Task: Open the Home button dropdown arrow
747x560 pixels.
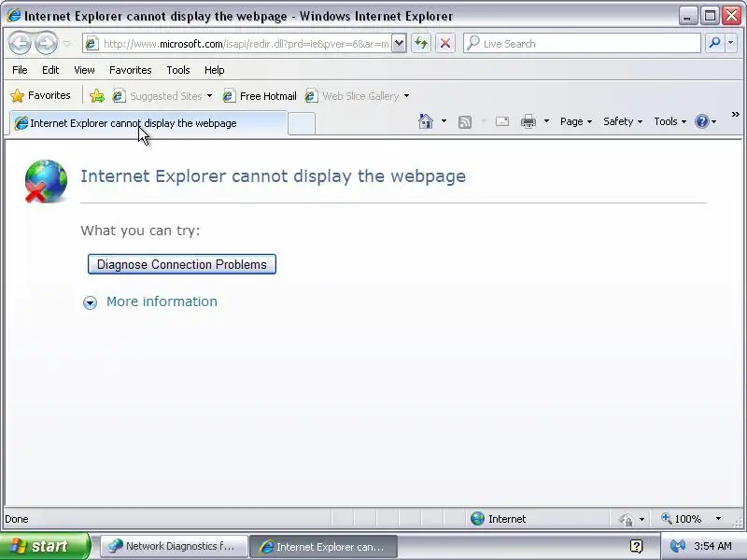Action: pyautogui.click(x=444, y=121)
